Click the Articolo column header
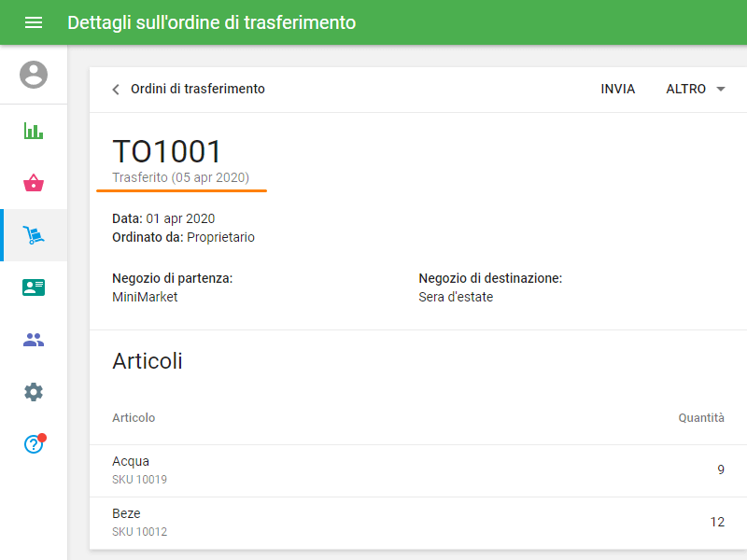This screenshot has height=560, width=747. point(134,417)
